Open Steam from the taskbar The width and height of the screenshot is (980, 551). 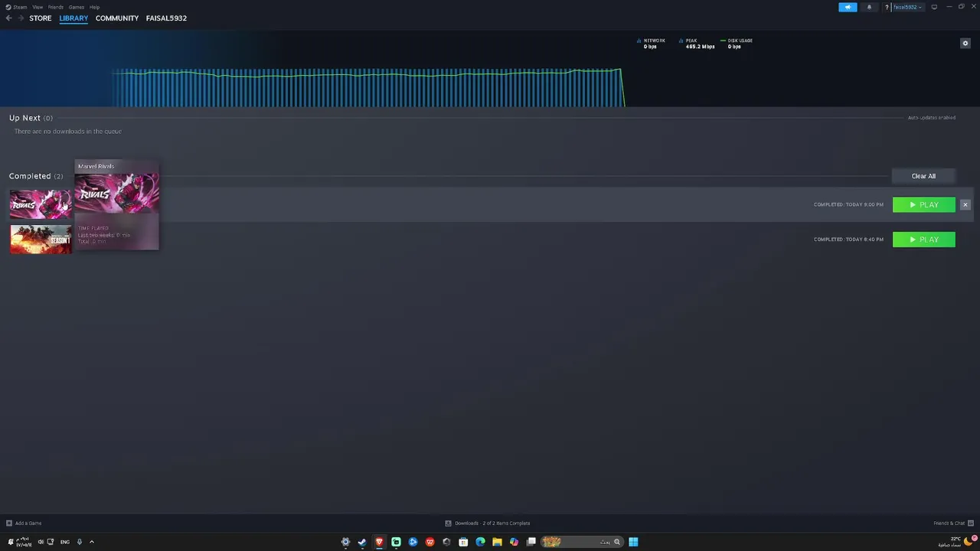coord(362,542)
